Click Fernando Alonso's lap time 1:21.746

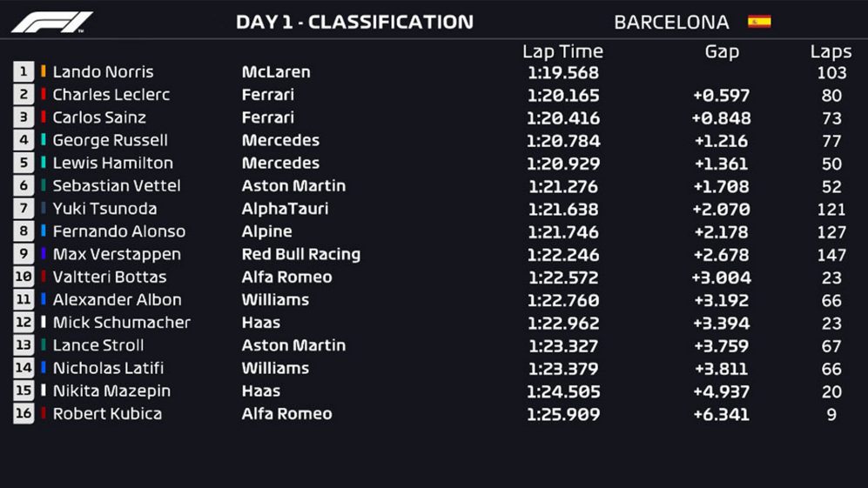click(563, 232)
